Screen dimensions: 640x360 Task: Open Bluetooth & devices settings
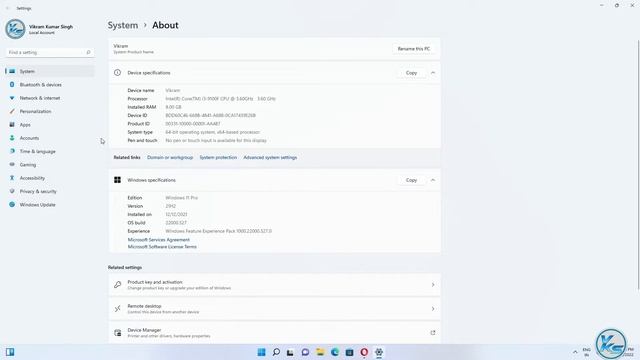tap(50, 84)
